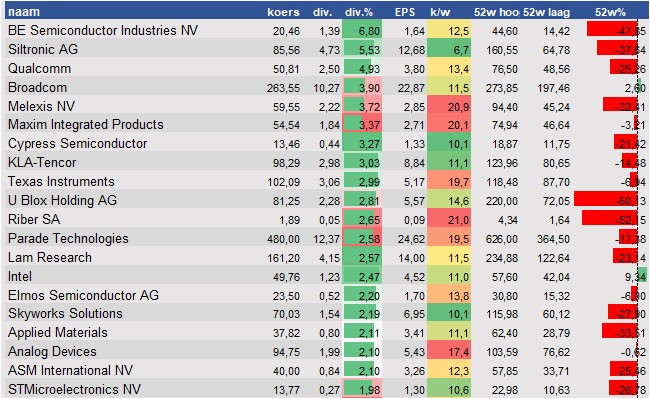Click the 'EPS' column header
This screenshot has height=399, width=650.
(x=405, y=12)
